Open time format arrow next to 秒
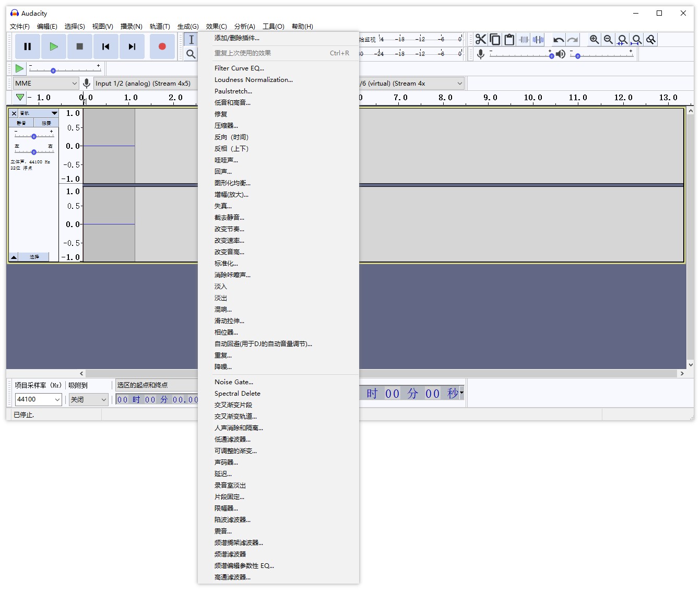Viewport: 700px width, 592px height. (461, 393)
